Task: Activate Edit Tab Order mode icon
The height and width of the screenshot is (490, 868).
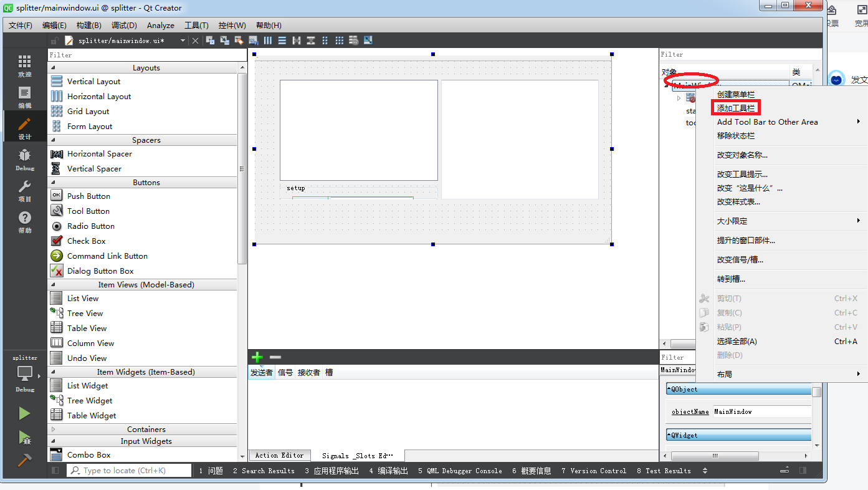Action: pyautogui.click(x=253, y=41)
